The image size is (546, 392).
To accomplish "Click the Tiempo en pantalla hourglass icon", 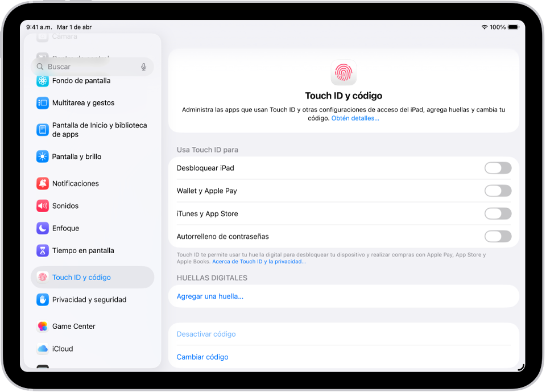I will pos(43,250).
